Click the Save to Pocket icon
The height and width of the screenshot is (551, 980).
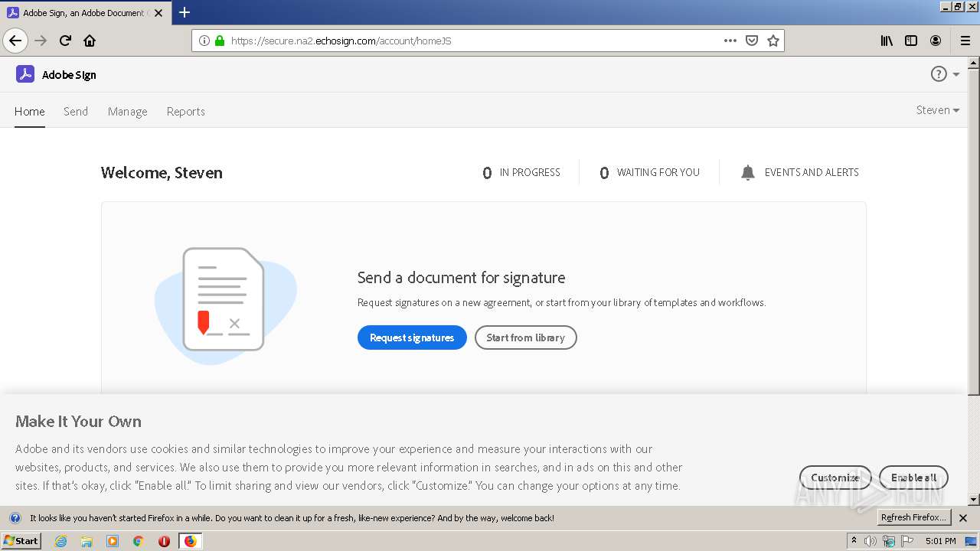752,41
